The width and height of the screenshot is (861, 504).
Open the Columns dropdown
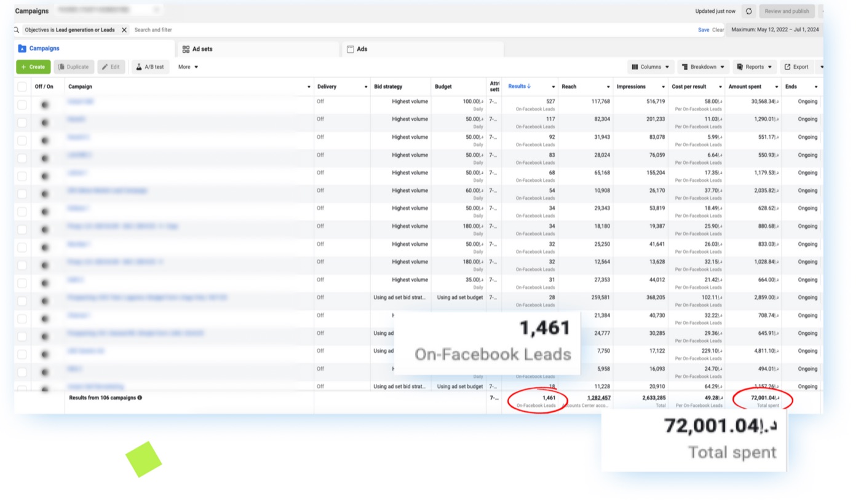[x=651, y=67]
